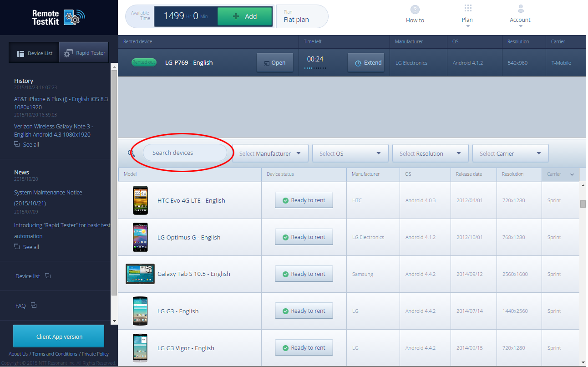The width and height of the screenshot is (588, 367).
Task: Click LG-P769 - English rented device name
Action: 189,63
